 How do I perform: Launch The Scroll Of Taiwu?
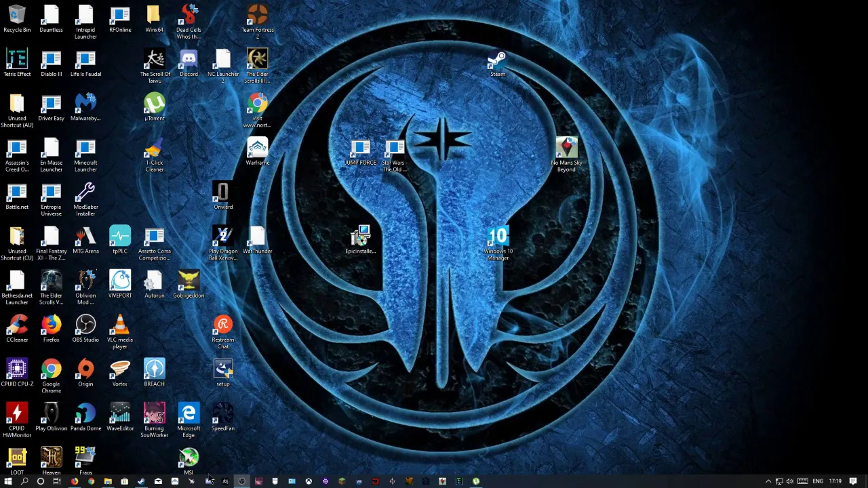(x=155, y=66)
